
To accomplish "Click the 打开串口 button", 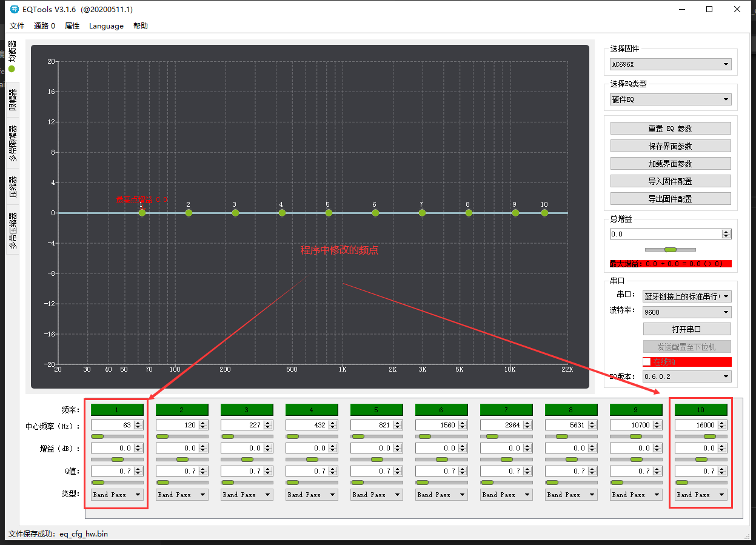I will point(687,329).
